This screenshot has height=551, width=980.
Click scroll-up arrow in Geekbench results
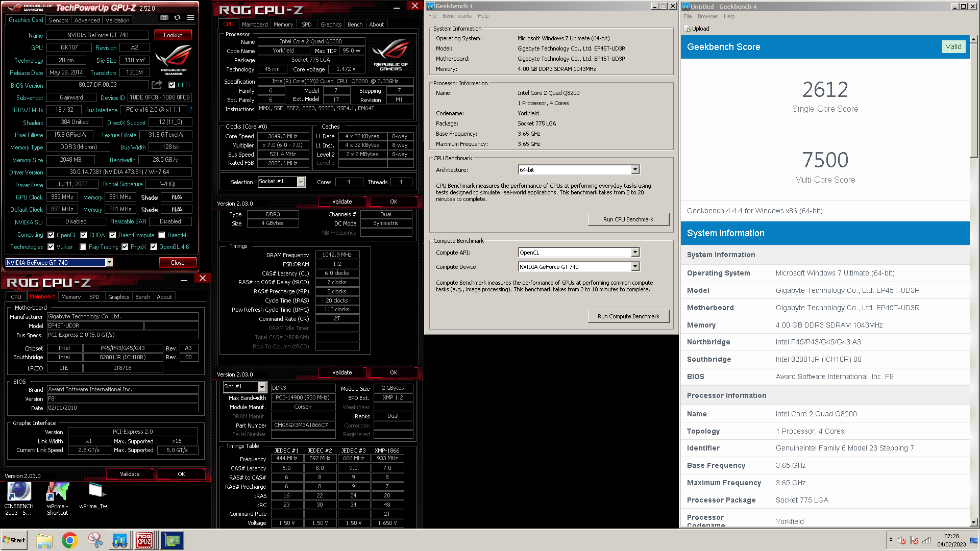(x=974, y=39)
